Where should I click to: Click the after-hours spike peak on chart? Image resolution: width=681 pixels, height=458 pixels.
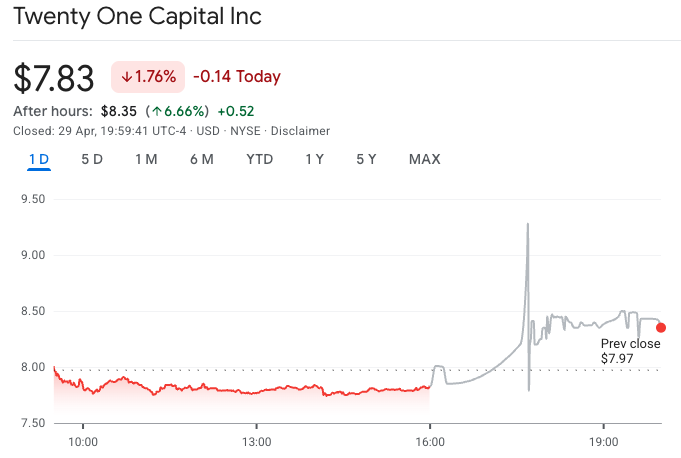[x=527, y=225]
